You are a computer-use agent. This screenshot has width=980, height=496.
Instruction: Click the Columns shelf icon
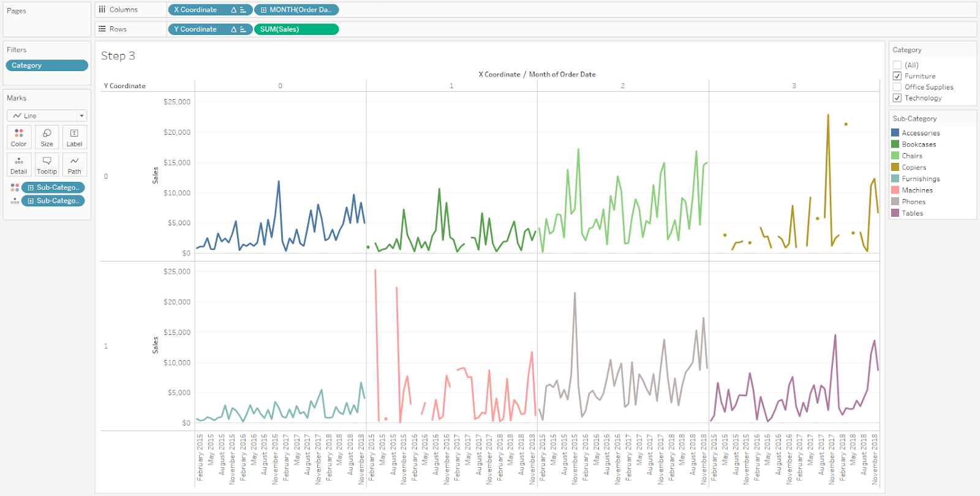tap(102, 10)
